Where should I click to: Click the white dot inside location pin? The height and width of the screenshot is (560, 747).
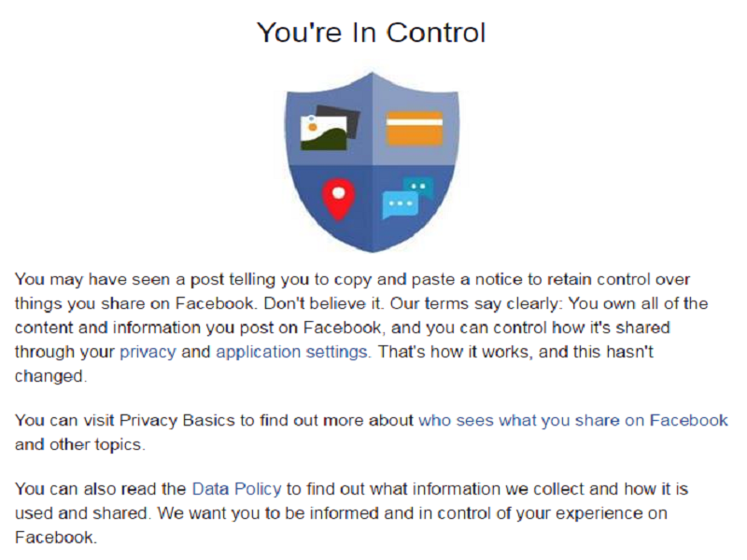338,193
